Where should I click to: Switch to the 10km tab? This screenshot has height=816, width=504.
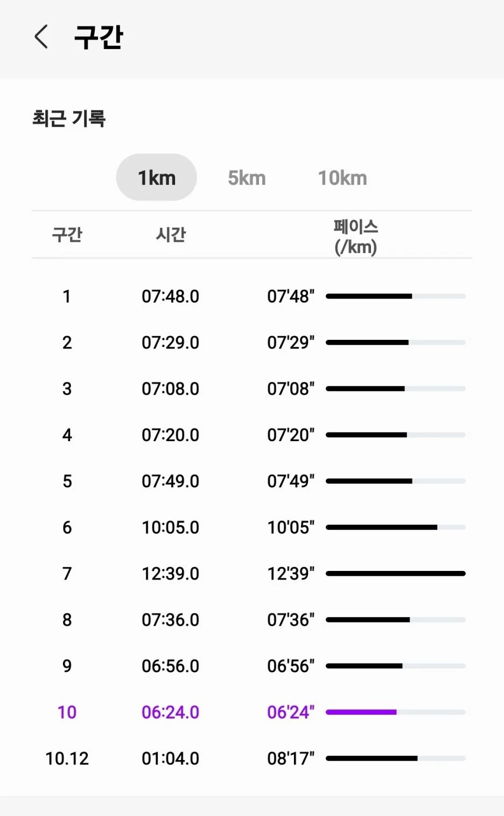click(342, 178)
